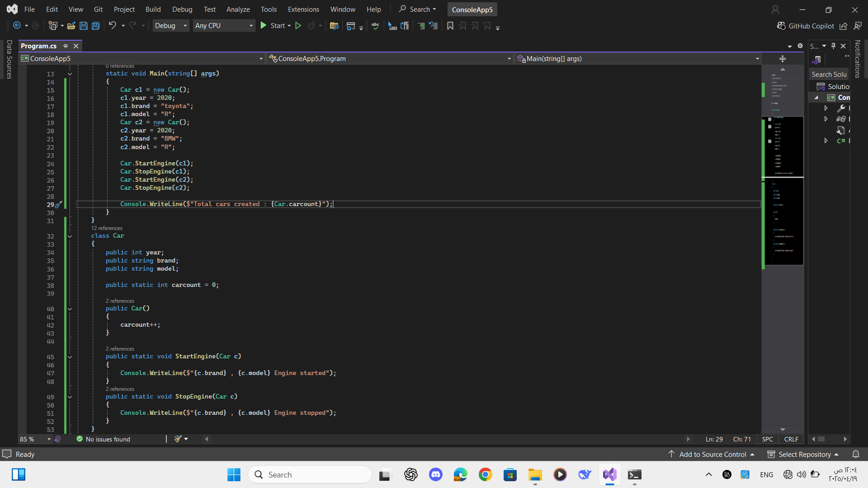Click Select Repository in status bar
The image size is (868, 488).
tap(803, 454)
